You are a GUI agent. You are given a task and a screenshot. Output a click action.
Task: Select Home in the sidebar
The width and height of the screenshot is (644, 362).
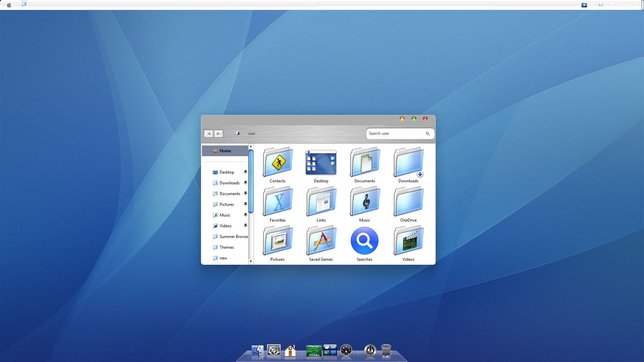(x=225, y=150)
